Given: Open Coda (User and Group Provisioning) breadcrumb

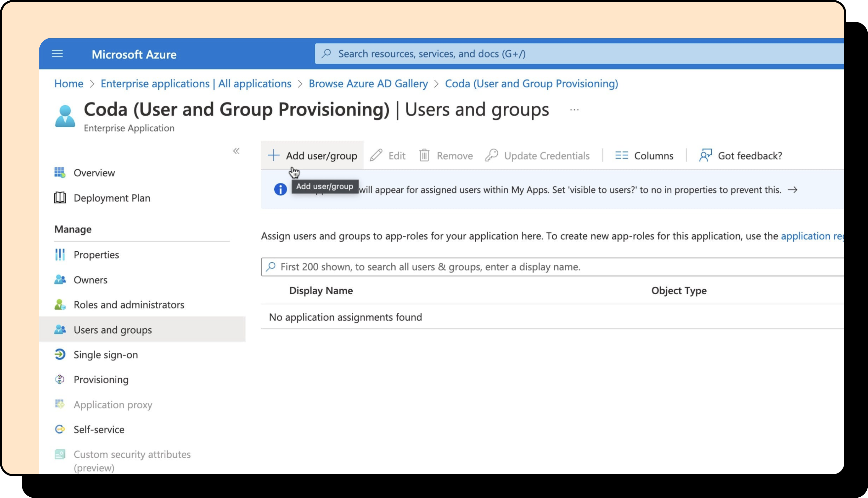Looking at the screenshot, I should (x=531, y=83).
